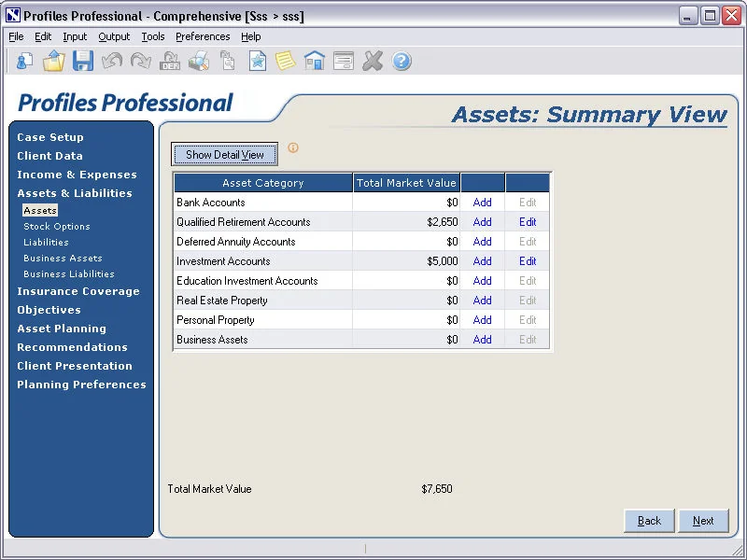Viewport: 747px width, 560px height.
Task: Click the Back button
Action: (649, 521)
